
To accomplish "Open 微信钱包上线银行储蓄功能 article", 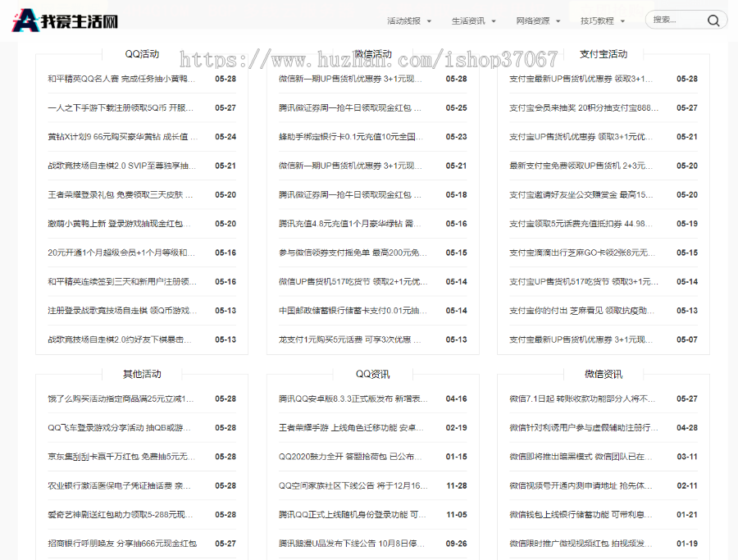I will click(581, 515).
